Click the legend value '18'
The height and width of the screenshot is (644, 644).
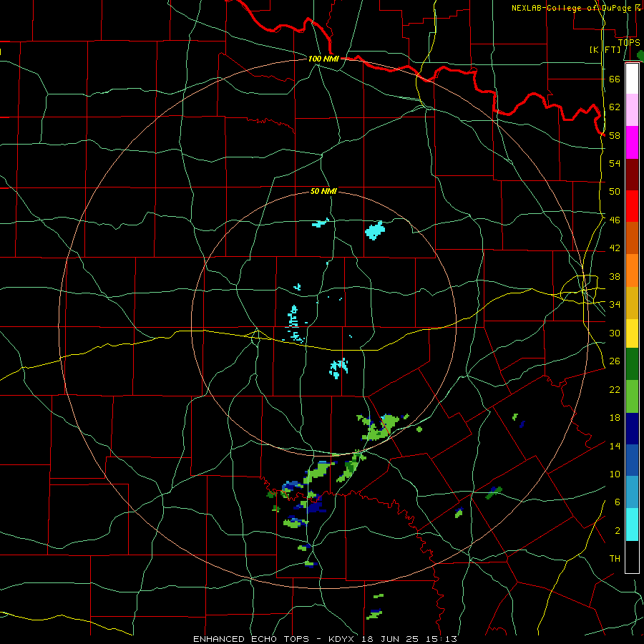point(615,418)
